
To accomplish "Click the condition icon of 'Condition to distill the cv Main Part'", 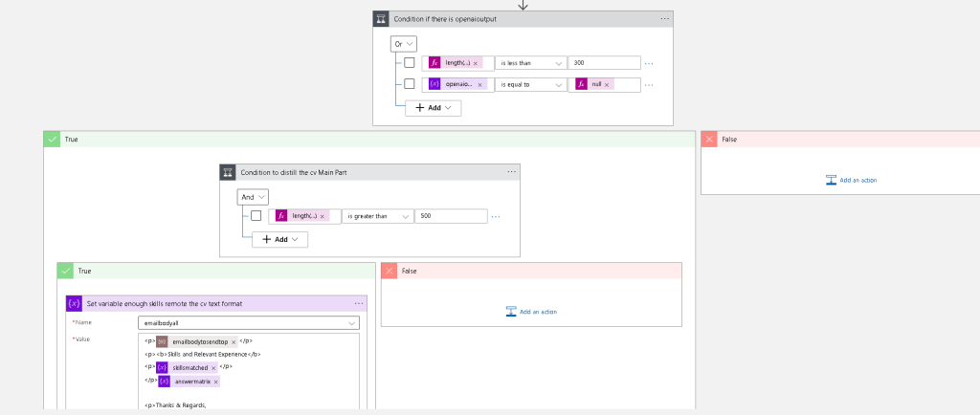I will point(228,172).
